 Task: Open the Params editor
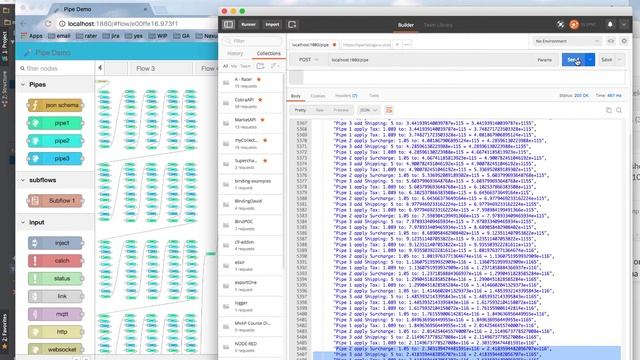click(x=544, y=60)
